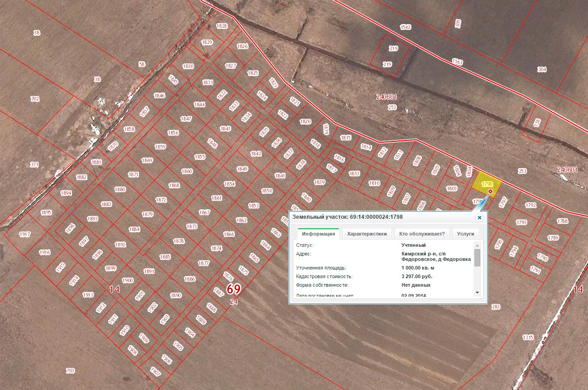Select the Услуги tab
This screenshot has width=588, height=390.
[465, 234]
